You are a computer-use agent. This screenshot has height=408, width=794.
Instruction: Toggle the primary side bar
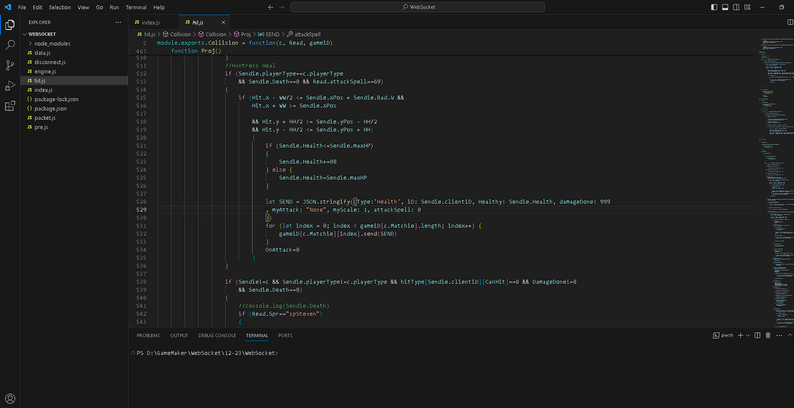[714, 7]
